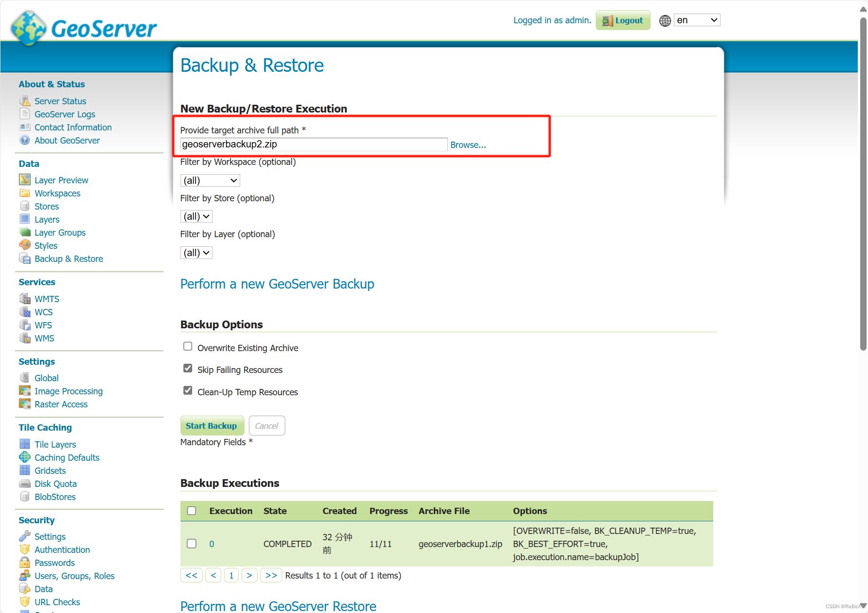Image resolution: width=868 pixels, height=613 pixels.
Task: Click the Caching Defaults globe icon
Action: 25,457
